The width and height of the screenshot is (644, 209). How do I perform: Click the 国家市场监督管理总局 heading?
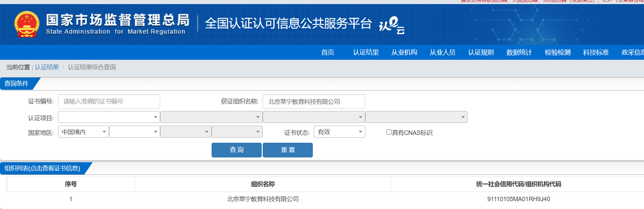[118, 20]
